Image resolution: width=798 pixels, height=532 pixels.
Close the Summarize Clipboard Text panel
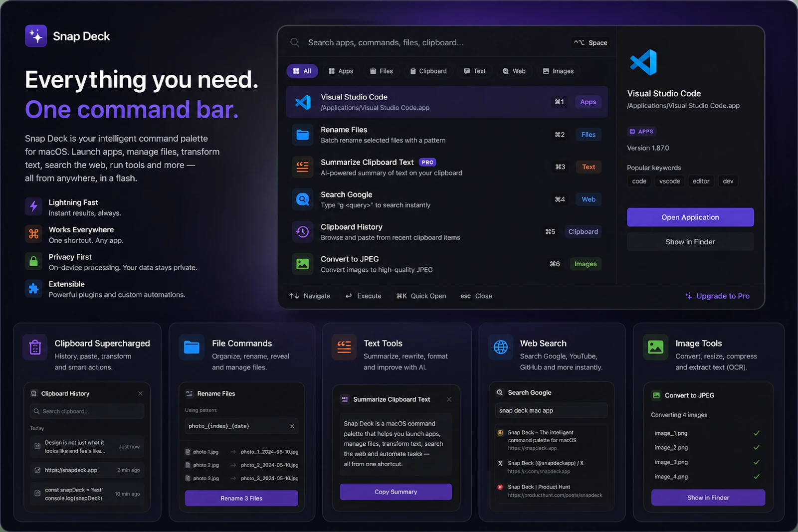(449, 399)
